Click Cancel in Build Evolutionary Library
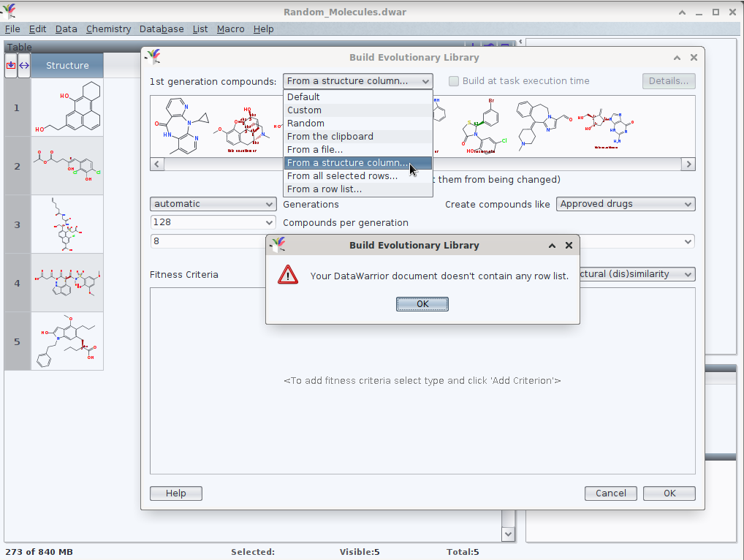The width and height of the screenshot is (744, 560). coord(610,493)
